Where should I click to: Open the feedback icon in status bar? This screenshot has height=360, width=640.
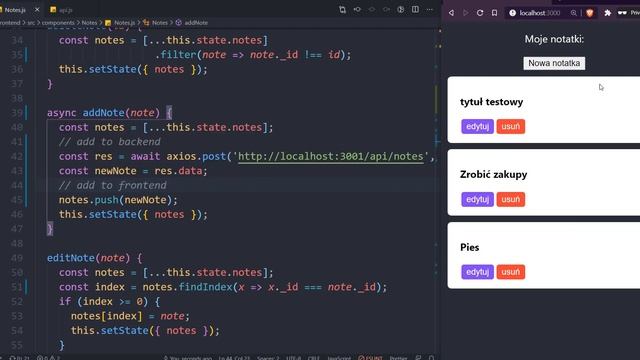(x=418, y=358)
